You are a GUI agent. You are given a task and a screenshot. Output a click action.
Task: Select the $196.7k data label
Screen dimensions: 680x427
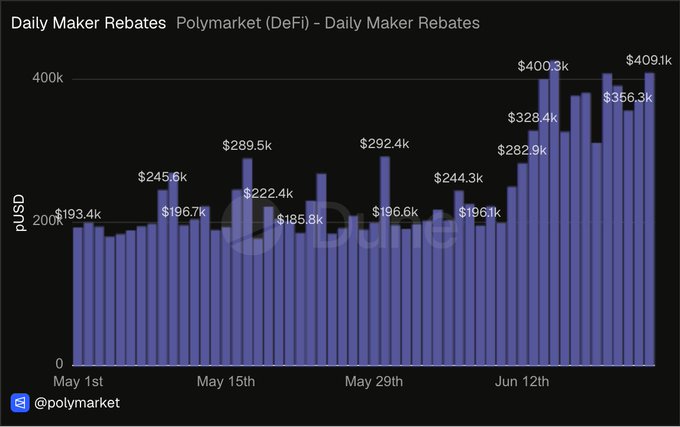[x=183, y=212]
